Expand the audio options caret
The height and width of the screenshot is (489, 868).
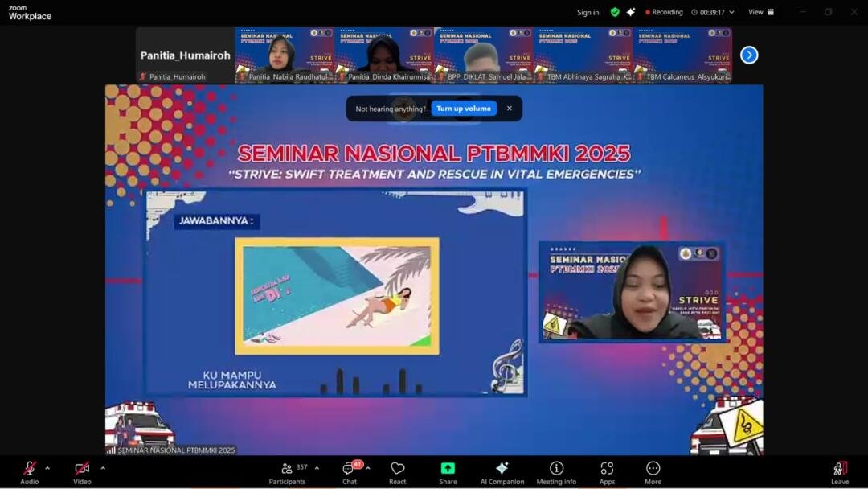[x=47, y=468]
